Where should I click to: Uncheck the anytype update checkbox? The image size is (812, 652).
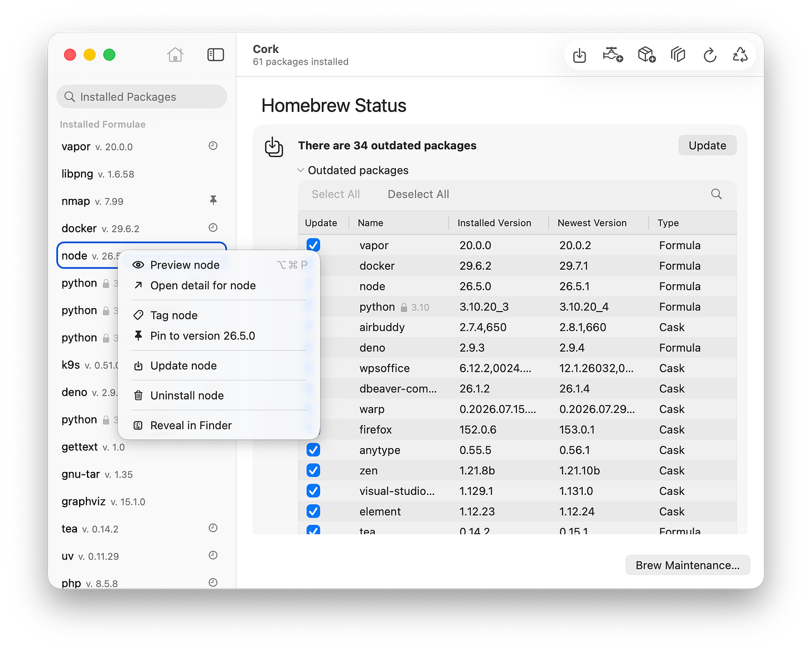(313, 450)
